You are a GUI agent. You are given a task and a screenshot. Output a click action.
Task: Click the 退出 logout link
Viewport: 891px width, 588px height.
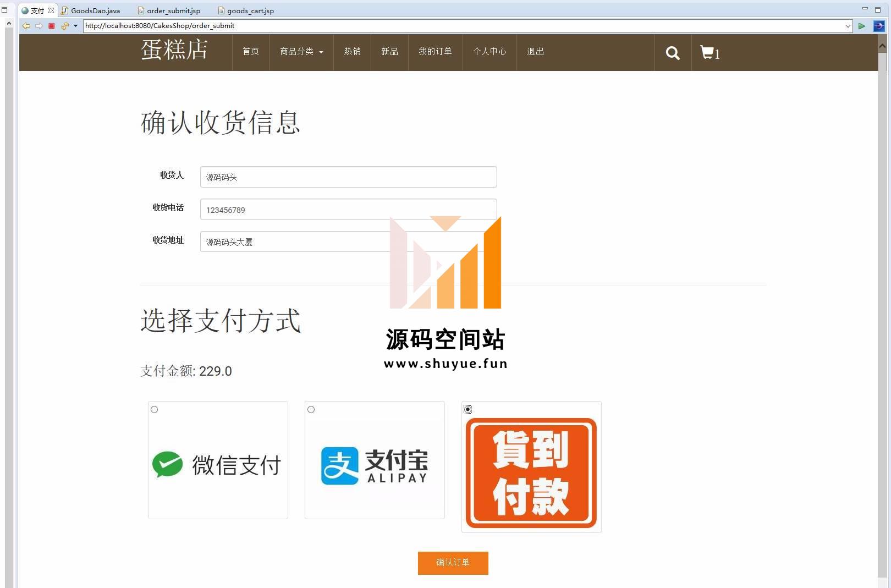click(536, 51)
